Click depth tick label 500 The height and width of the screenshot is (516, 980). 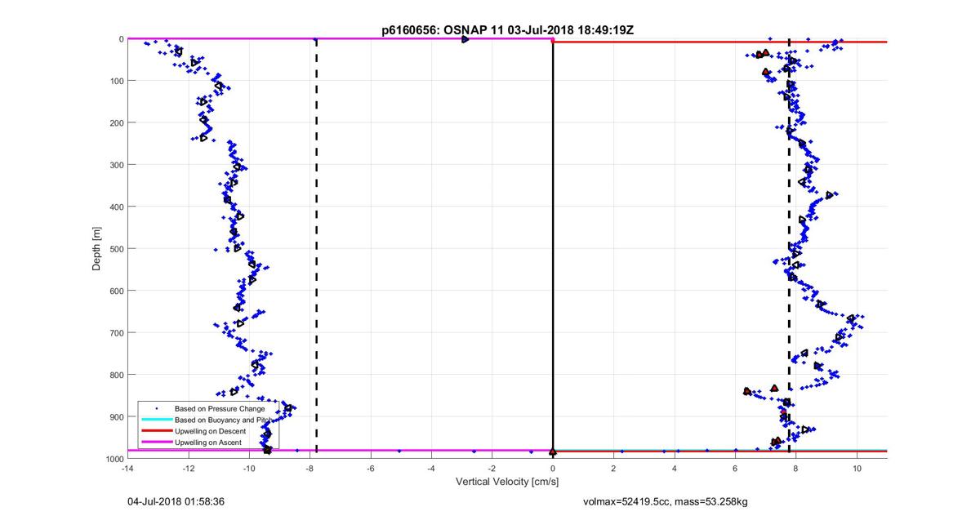116,249
